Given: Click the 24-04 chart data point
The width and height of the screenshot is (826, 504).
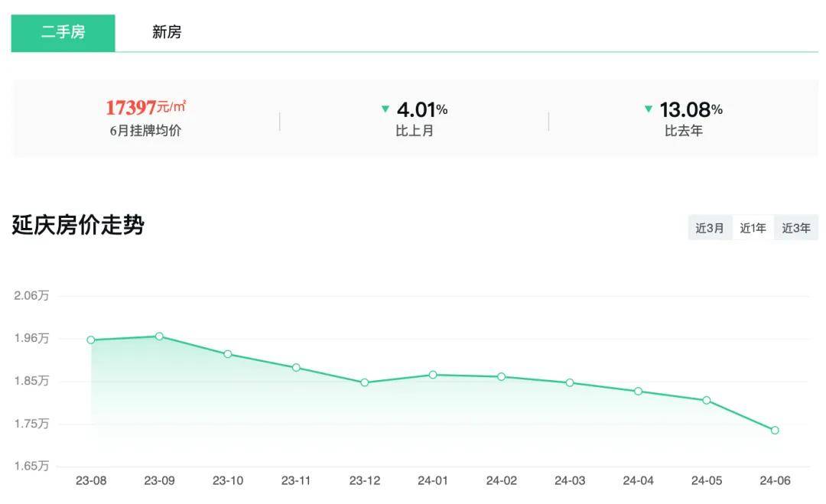Looking at the screenshot, I should pos(639,392).
